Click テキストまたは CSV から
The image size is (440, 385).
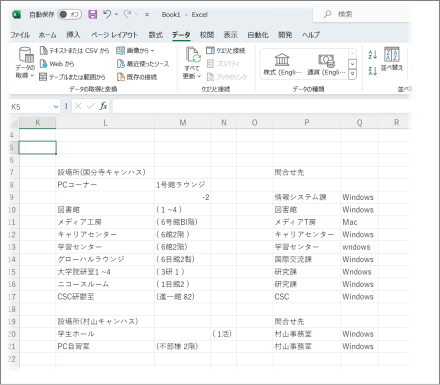pyautogui.click(x=74, y=51)
